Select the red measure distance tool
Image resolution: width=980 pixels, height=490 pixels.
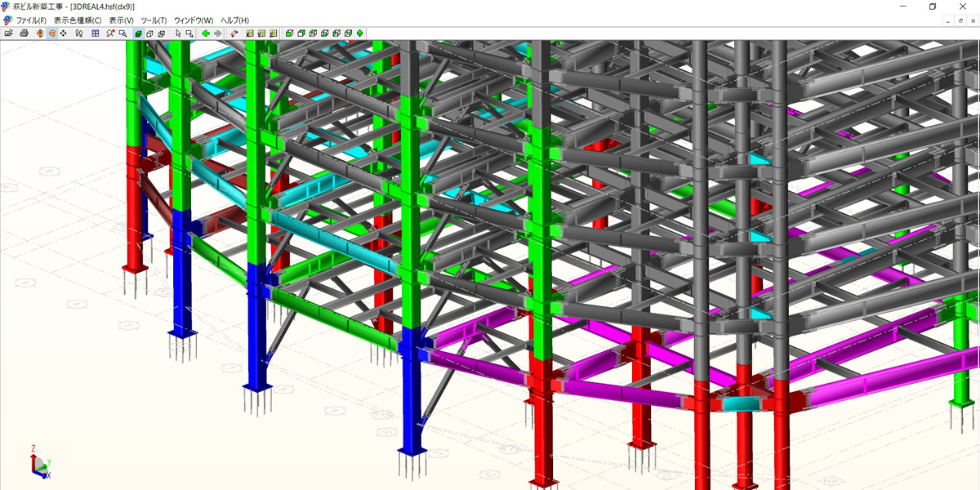point(234,33)
